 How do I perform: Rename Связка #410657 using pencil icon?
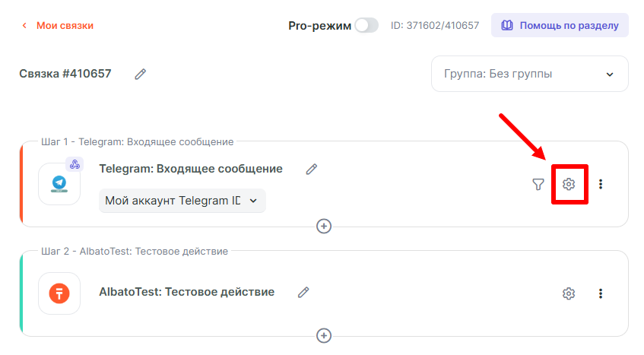140,74
